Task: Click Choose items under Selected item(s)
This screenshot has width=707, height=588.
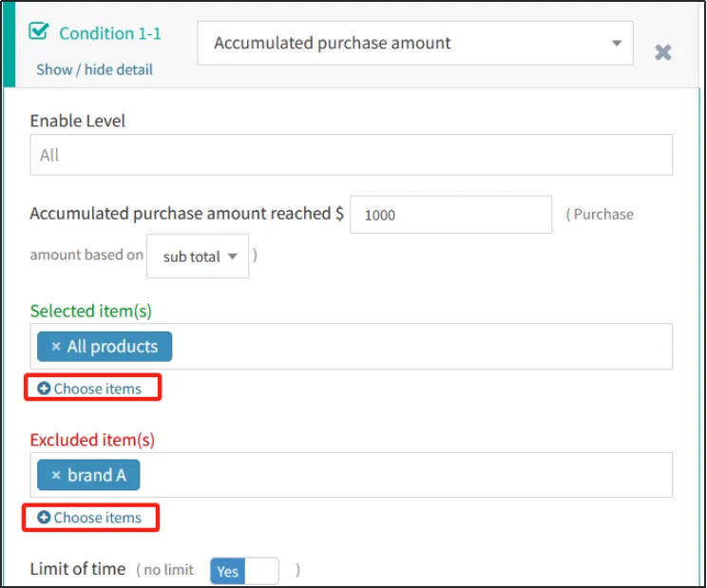Action: [x=97, y=389]
